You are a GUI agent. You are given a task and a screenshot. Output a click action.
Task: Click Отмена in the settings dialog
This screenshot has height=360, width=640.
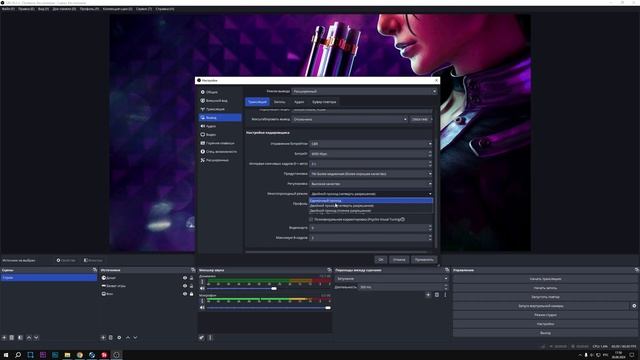[x=399, y=260]
